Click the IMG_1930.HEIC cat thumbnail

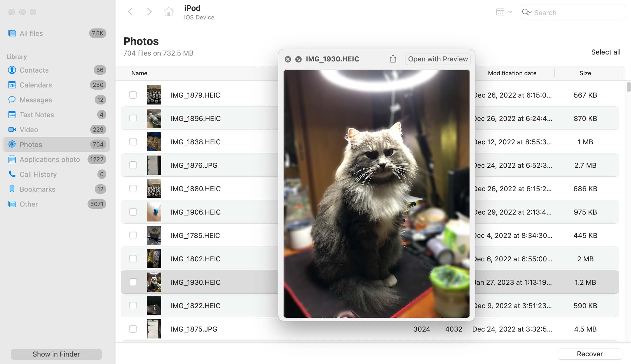(154, 282)
